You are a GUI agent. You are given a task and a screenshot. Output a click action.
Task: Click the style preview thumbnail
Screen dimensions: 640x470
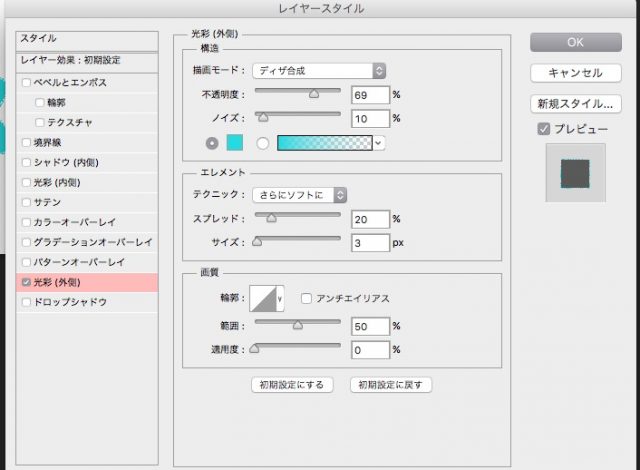coord(575,174)
